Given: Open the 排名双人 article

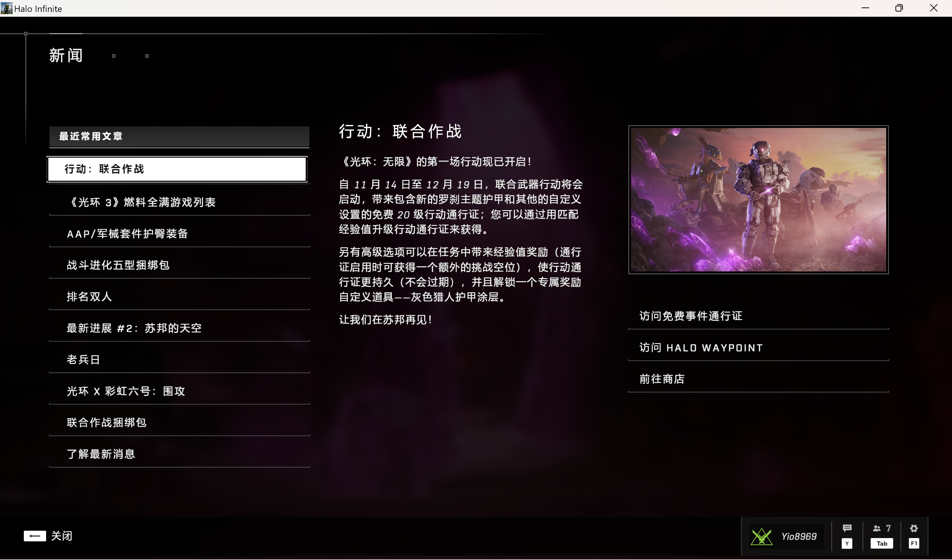Looking at the screenshot, I should [180, 296].
